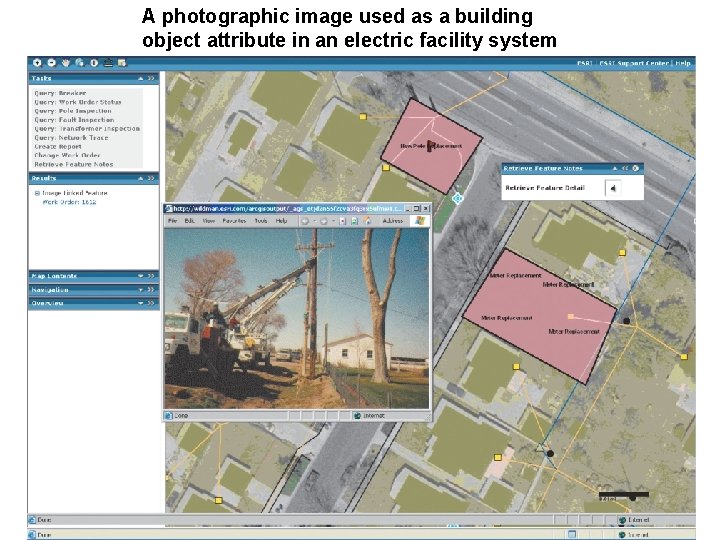Open the ESRI Support Center link
720x540 pixels.
(x=634, y=63)
